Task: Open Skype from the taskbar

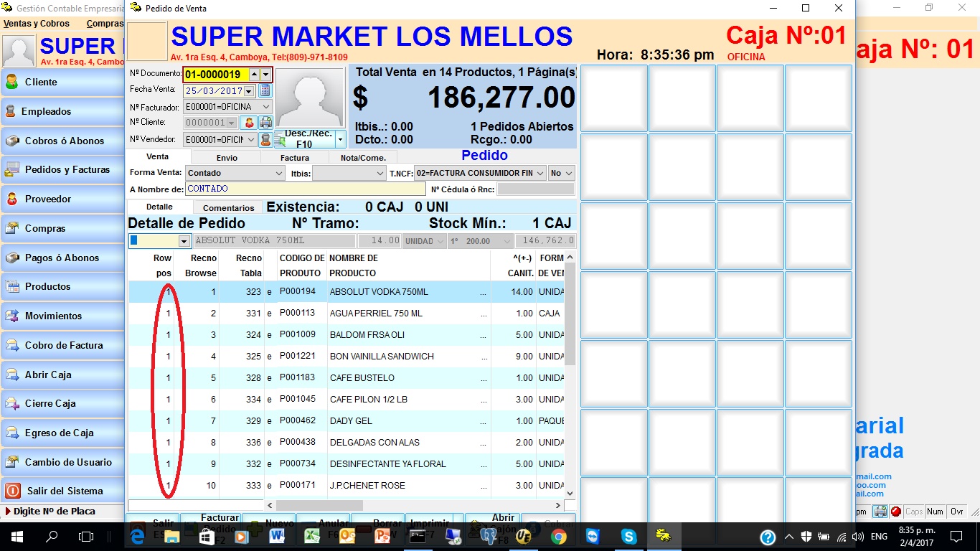Action: click(628, 536)
